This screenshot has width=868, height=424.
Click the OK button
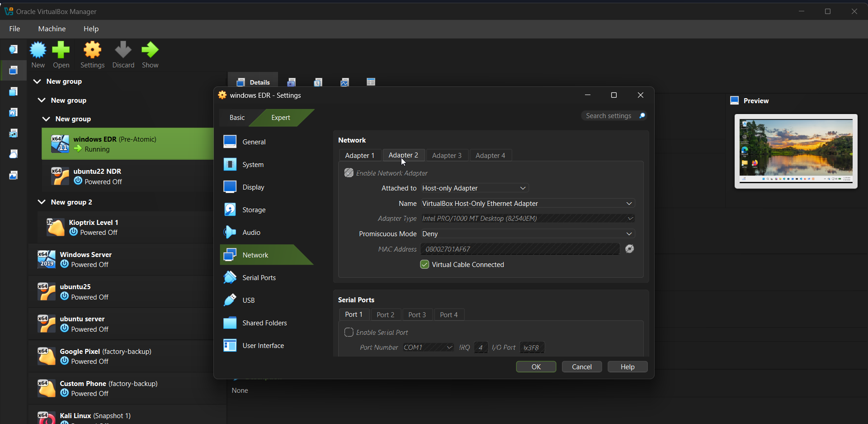click(x=536, y=367)
